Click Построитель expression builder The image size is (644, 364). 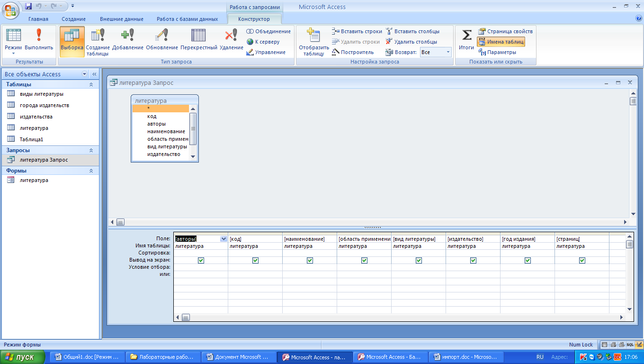tap(353, 52)
